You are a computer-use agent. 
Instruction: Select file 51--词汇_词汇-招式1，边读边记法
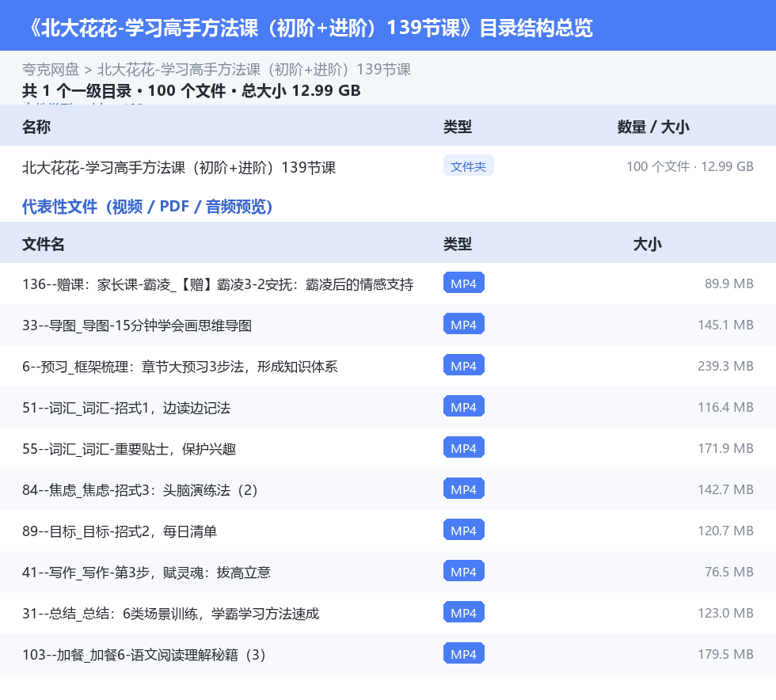388,407
